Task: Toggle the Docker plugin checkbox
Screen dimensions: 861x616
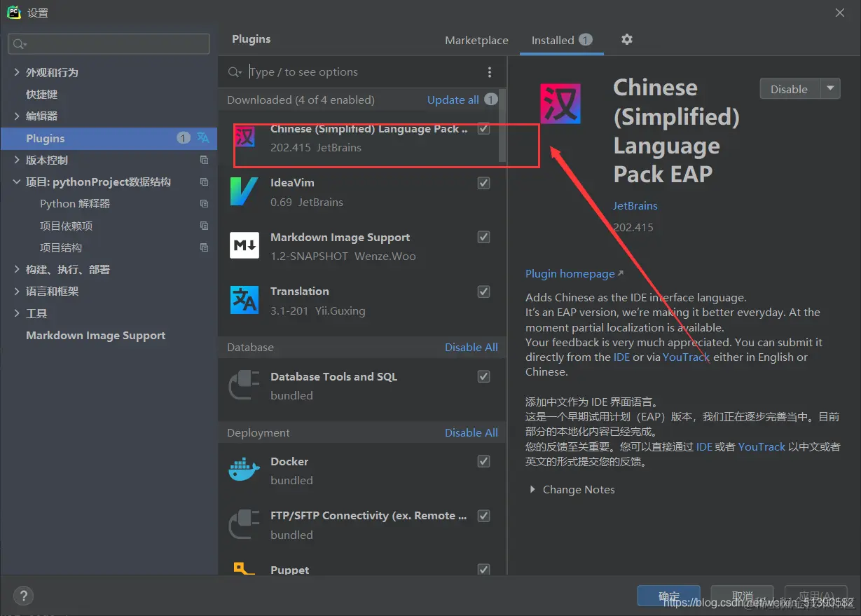Action: [483, 461]
